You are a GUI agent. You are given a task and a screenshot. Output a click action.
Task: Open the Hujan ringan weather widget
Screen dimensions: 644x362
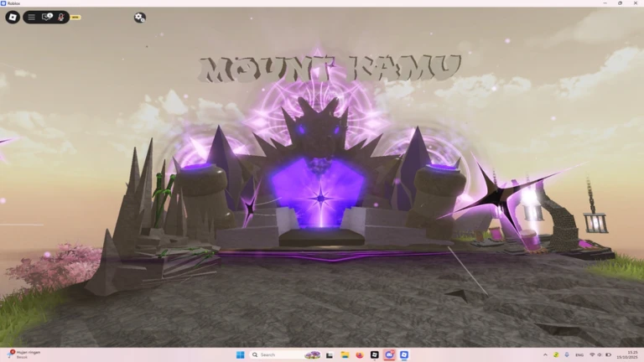pyautogui.click(x=24, y=354)
